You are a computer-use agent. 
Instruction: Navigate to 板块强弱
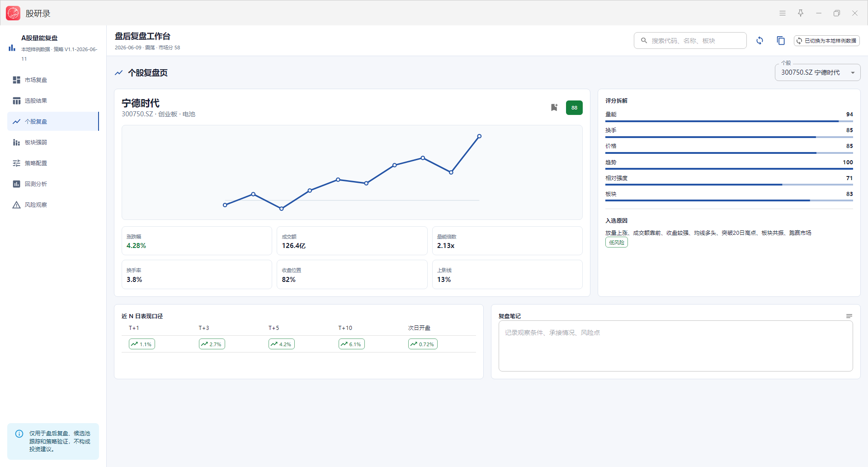(53, 143)
